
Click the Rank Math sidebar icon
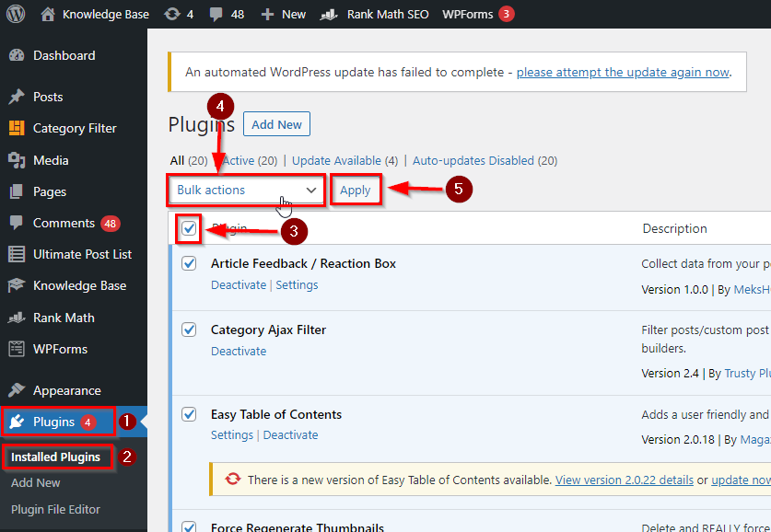pyautogui.click(x=17, y=318)
